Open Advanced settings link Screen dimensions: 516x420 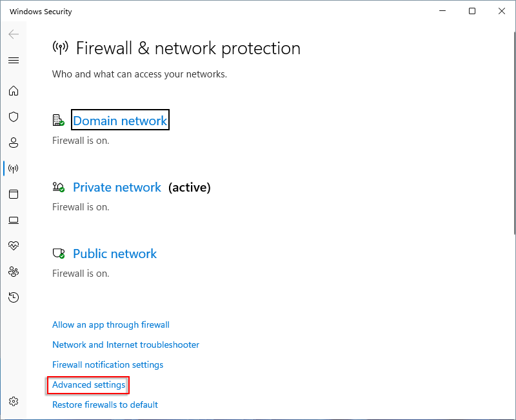[x=88, y=385]
